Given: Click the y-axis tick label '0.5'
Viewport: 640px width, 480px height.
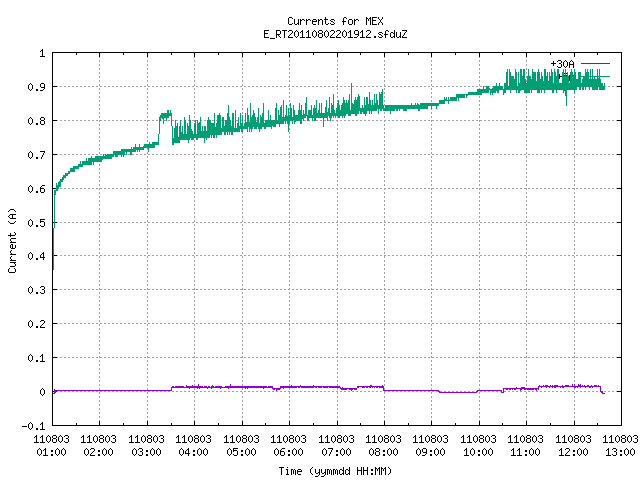Looking at the screenshot, I should (x=36, y=223).
